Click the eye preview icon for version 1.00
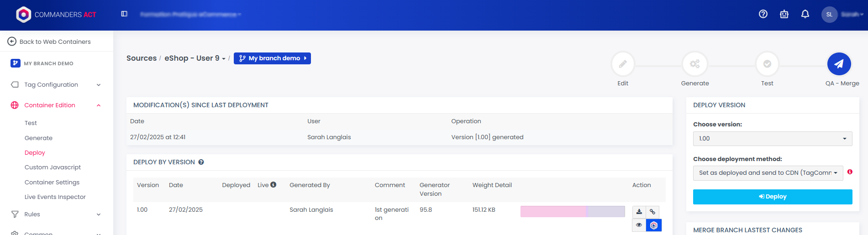 tap(639, 225)
